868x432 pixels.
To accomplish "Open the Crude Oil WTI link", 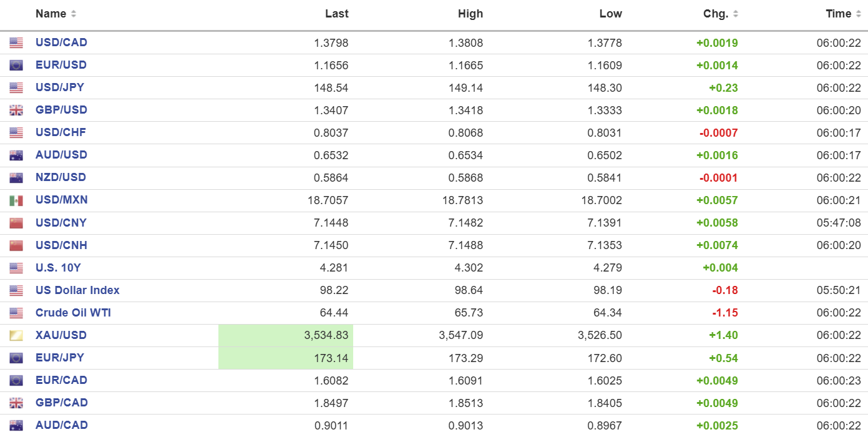I will [x=73, y=313].
